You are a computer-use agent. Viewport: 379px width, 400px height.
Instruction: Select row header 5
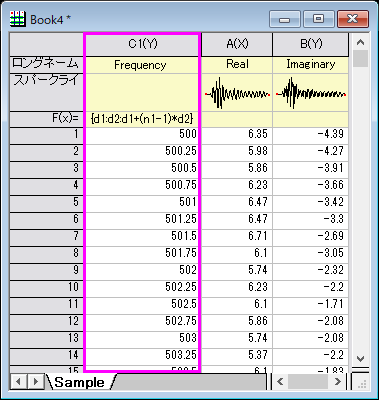pos(46,204)
